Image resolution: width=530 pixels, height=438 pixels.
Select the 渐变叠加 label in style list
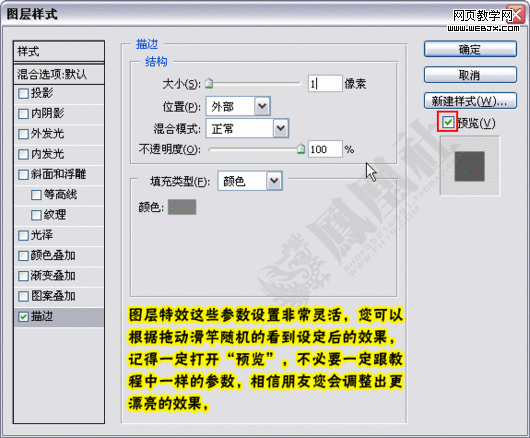coord(53,275)
